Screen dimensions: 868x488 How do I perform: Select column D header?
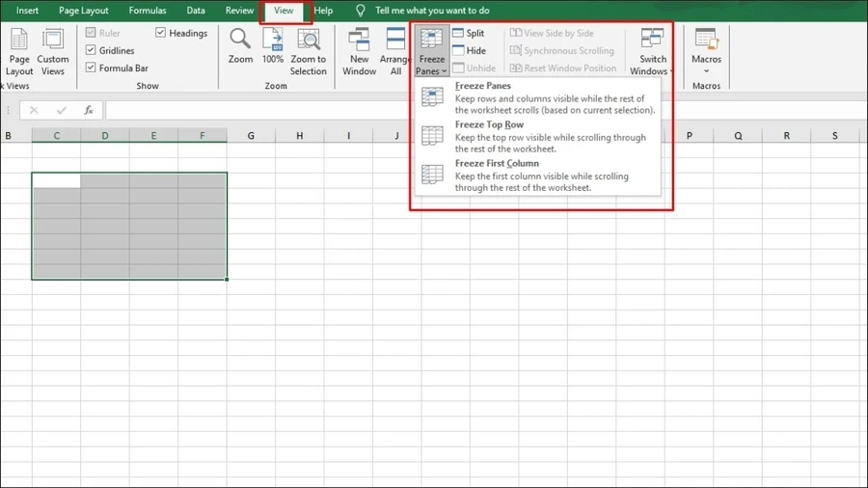click(105, 136)
